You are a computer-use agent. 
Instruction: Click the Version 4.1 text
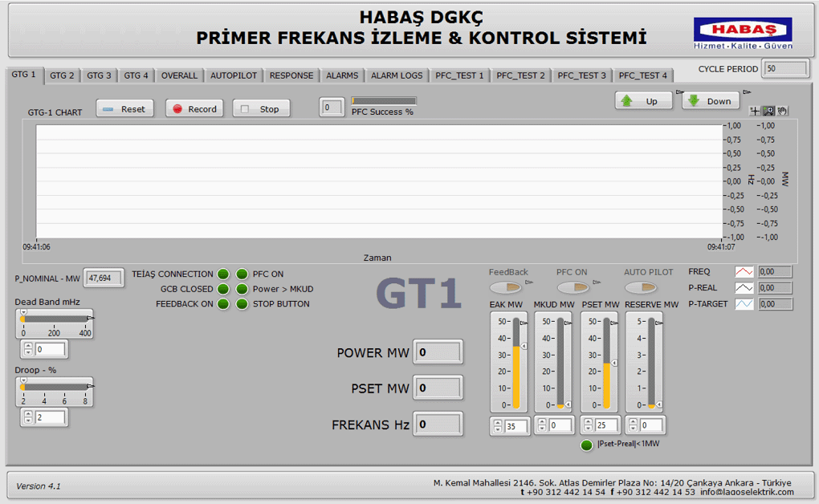[x=39, y=486]
